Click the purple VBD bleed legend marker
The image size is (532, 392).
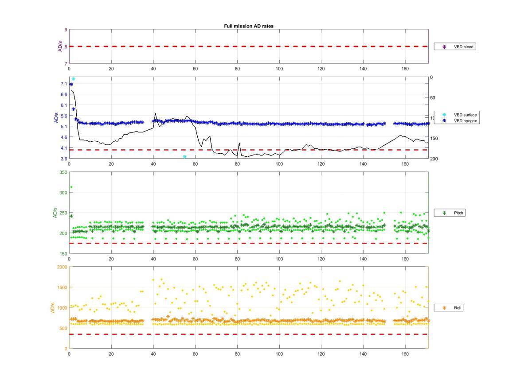tap(444, 47)
